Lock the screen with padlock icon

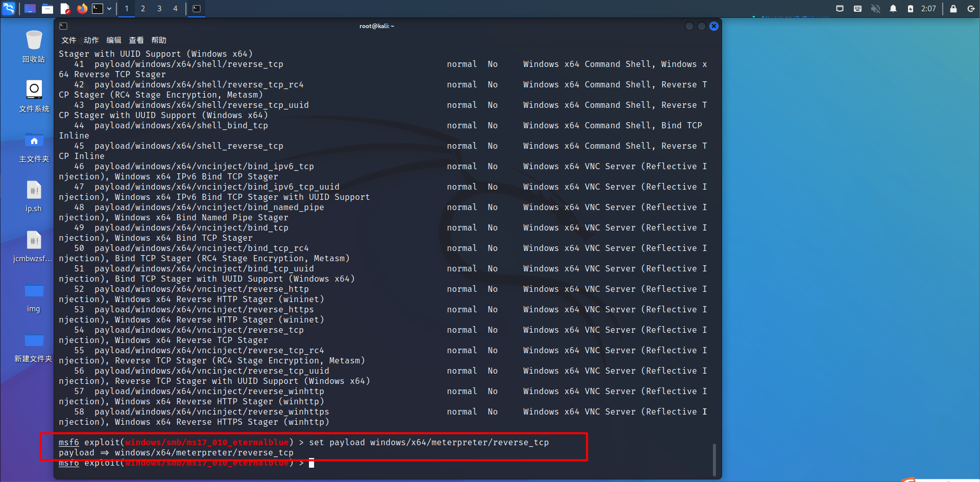[953, 9]
